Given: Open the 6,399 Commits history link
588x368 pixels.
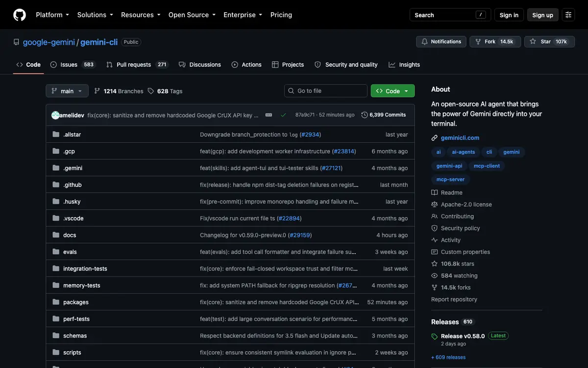Looking at the screenshot, I should click(x=384, y=115).
